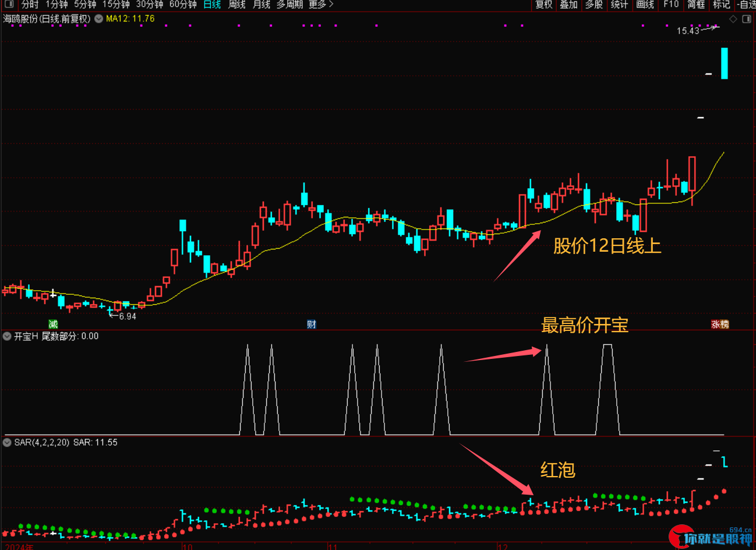The height and width of the screenshot is (550, 756).
Task: Click the last cyan candlestick near 15.43
Action: coord(725,63)
